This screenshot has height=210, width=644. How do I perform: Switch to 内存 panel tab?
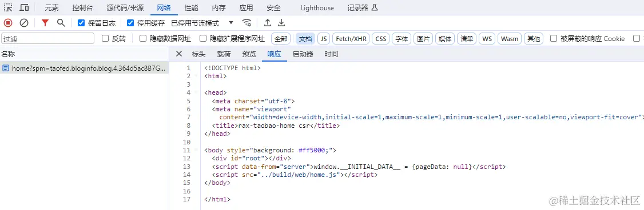point(219,8)
